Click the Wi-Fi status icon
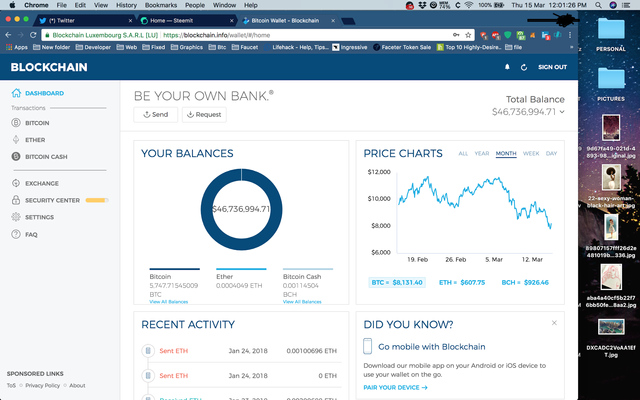This screenshot has height=400, width=640. [x=469, y=5]
